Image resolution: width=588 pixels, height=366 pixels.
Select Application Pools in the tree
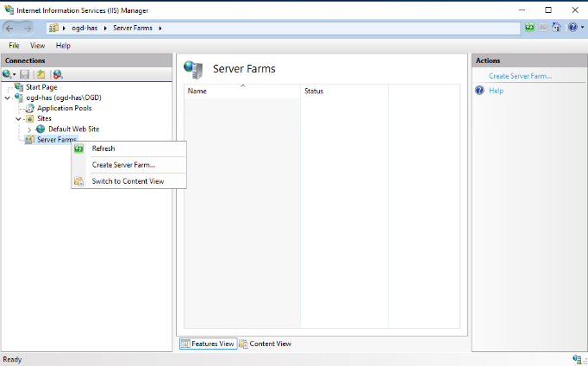click(x=64, y=108)
